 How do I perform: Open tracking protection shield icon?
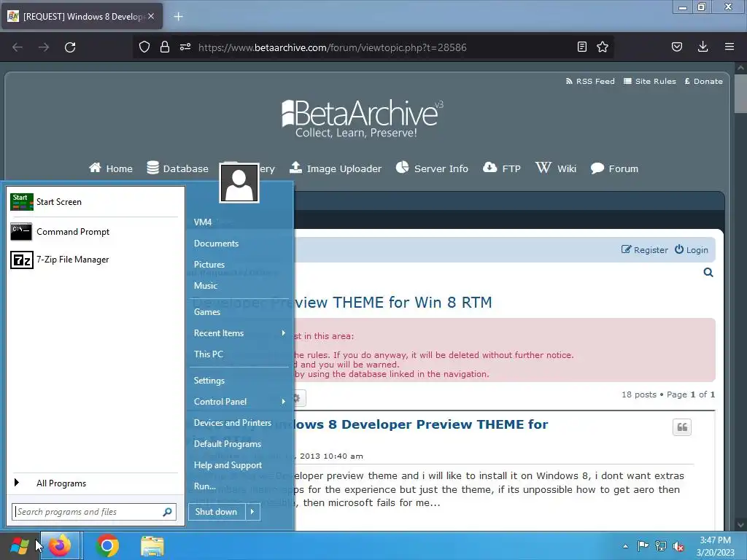tap(144, 47)
